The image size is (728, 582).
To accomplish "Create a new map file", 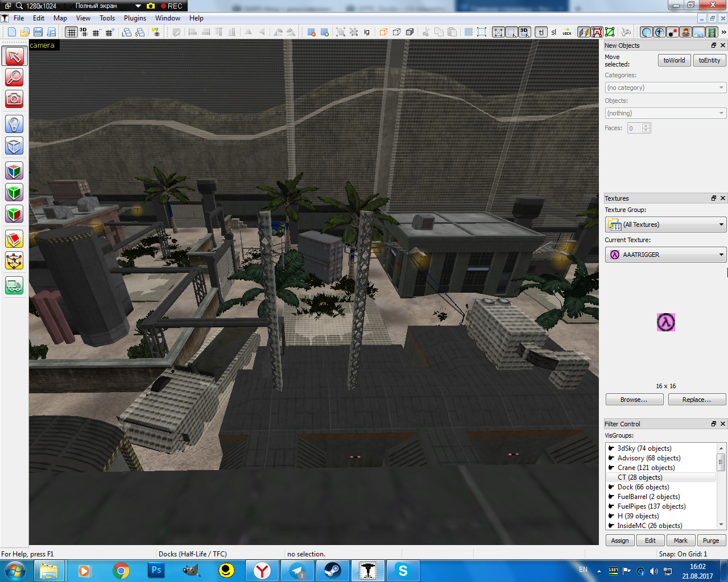I will pyautogui.click(x=12, y=32).
